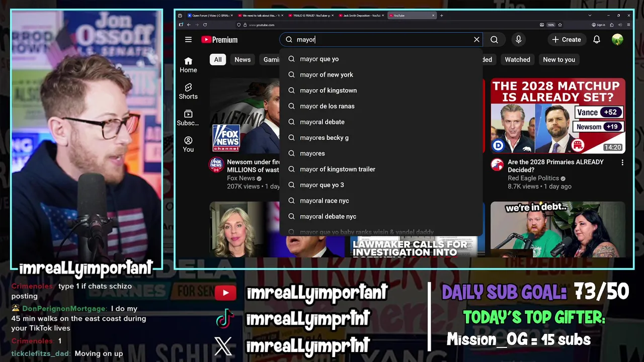The height and width of the screenshot is (362, 644).
Task: Click the YouTube Premium logo
Action: 219,40
